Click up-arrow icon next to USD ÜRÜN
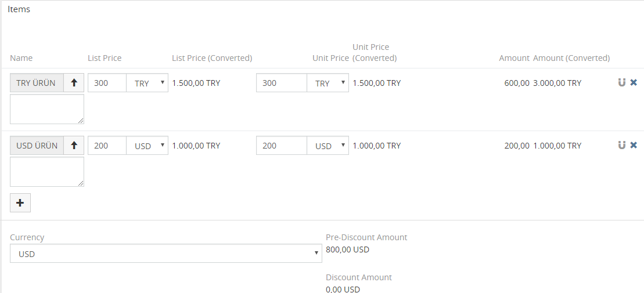This screenshot has height=293, width=644. [x=74, y=146]
